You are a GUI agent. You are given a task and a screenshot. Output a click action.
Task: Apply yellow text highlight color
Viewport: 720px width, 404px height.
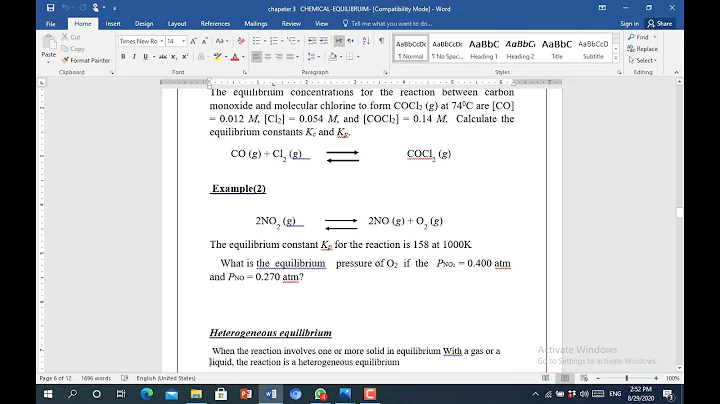218,56
